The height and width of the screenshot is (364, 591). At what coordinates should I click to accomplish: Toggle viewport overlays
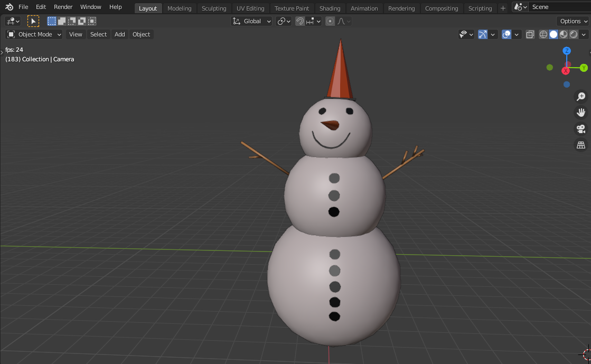coord(506,34)
